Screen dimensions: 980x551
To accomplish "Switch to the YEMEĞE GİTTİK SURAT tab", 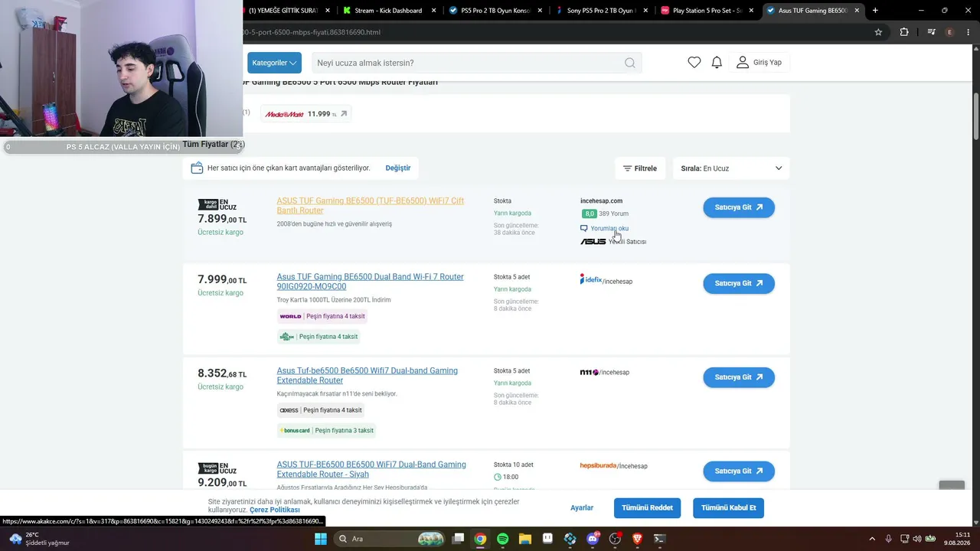I will (x=289, y=11).
